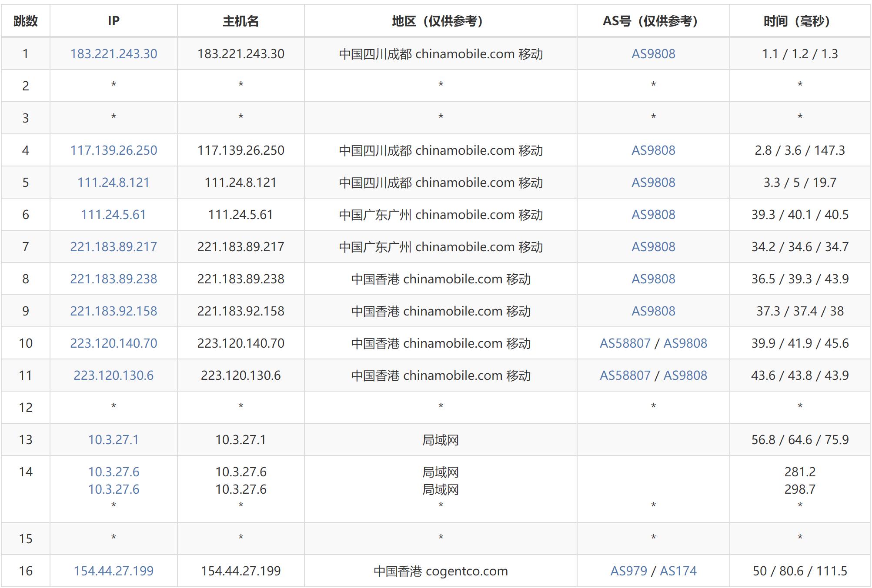Screen dimensions: 872x588
Task: Click AS58807 link in hop 10 row
Action: click(x=625, y=343)
